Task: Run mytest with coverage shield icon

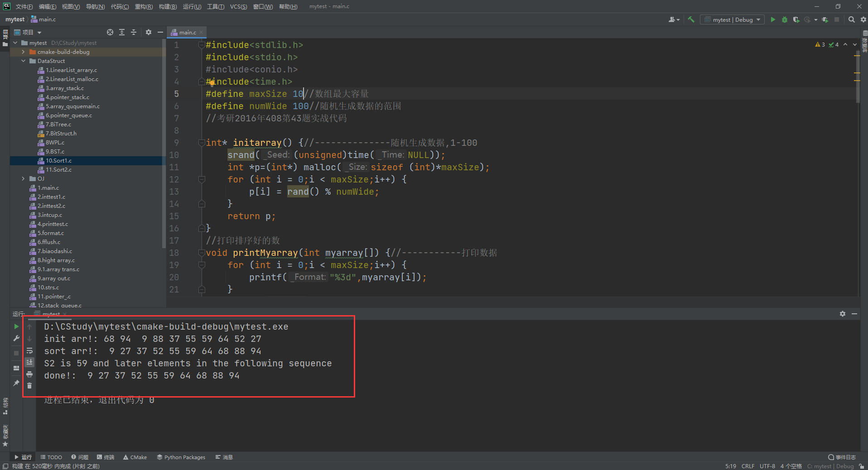Action: [x=796, y=19]
